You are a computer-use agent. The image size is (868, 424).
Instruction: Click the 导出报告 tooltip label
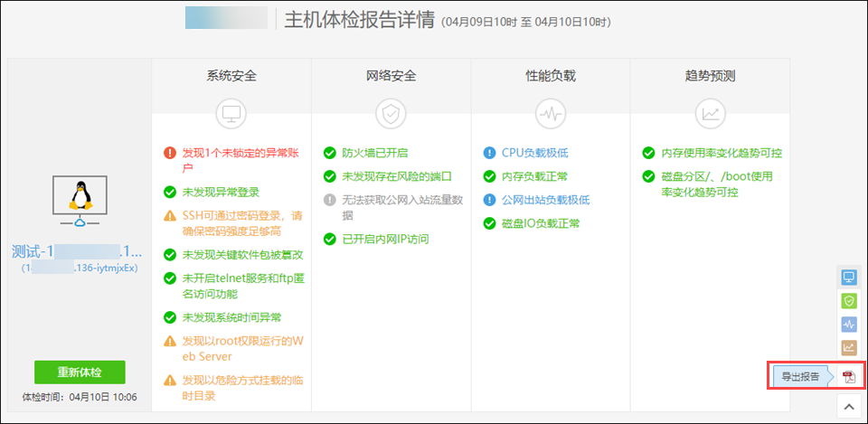coord(800,376)
